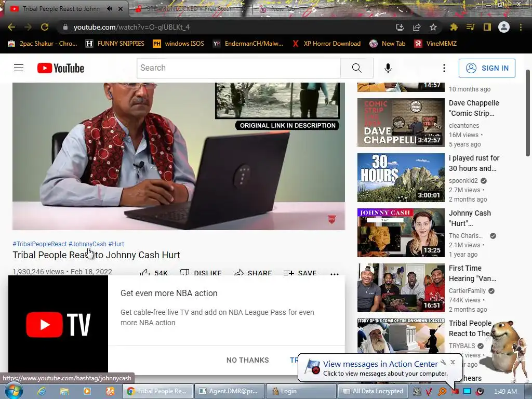Click the address bar URL youtube.com/watch
Screen dimensions: 532x399
click(x=131, y=27)
